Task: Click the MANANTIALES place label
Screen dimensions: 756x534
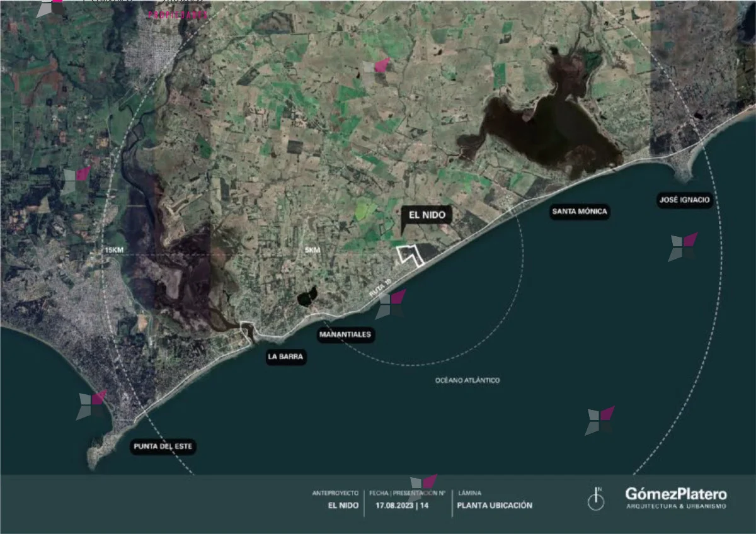Action: (x=345, y=335)
